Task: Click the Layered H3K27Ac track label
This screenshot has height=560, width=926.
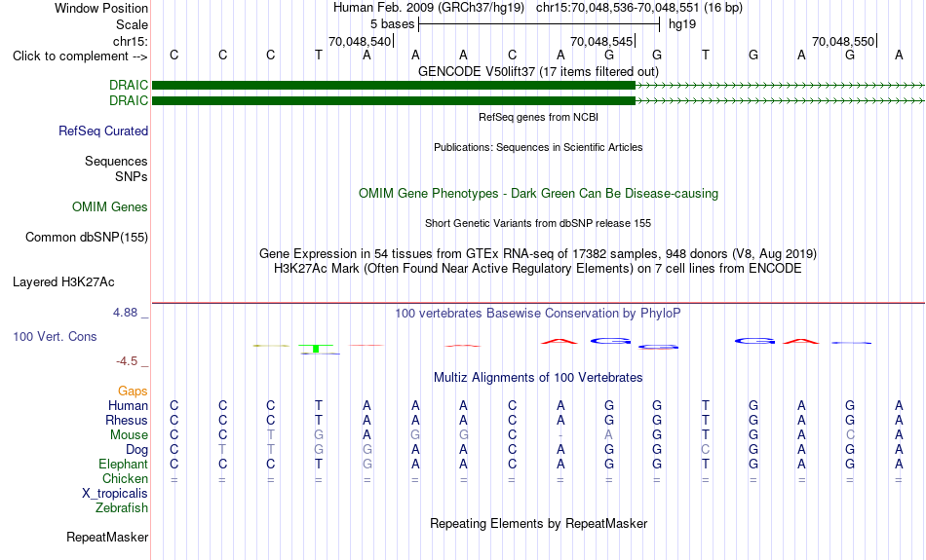Action: tap(63, 282)
